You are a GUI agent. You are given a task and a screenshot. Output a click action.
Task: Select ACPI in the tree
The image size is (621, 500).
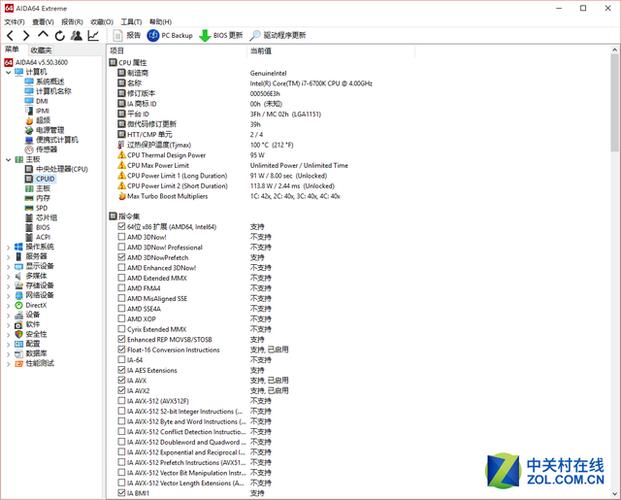pos(38,237)
